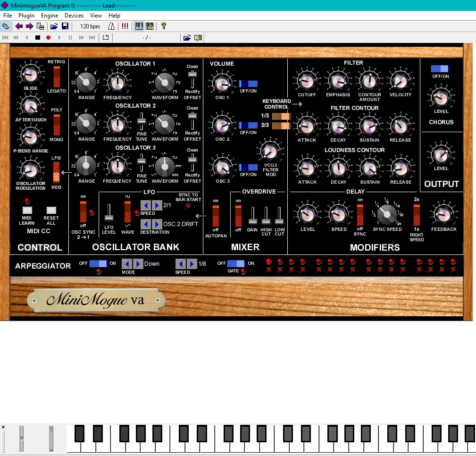476x456 pixels.
Task: Click arpeggiator MODE right arrow beside Down
Action: click(138, 264)
